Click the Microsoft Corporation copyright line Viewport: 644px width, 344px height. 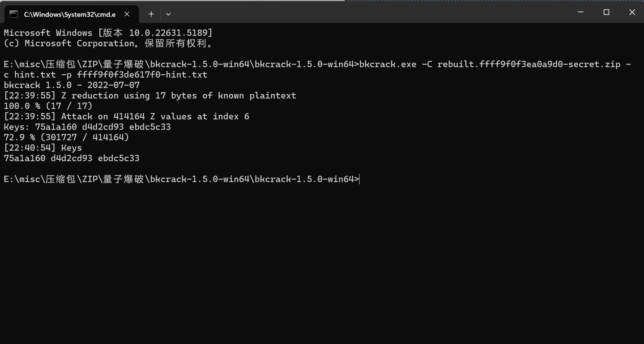[x=108, y=43]
